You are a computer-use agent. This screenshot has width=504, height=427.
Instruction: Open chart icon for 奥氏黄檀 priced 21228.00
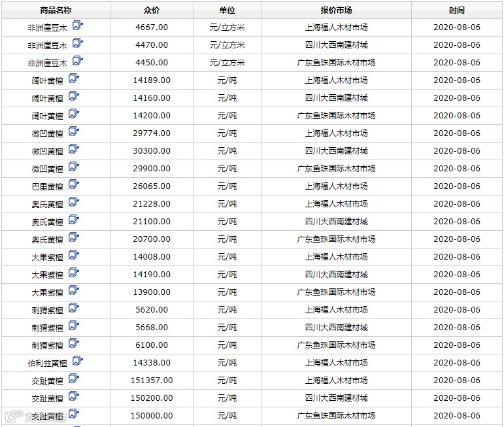(x=74, y=202)
